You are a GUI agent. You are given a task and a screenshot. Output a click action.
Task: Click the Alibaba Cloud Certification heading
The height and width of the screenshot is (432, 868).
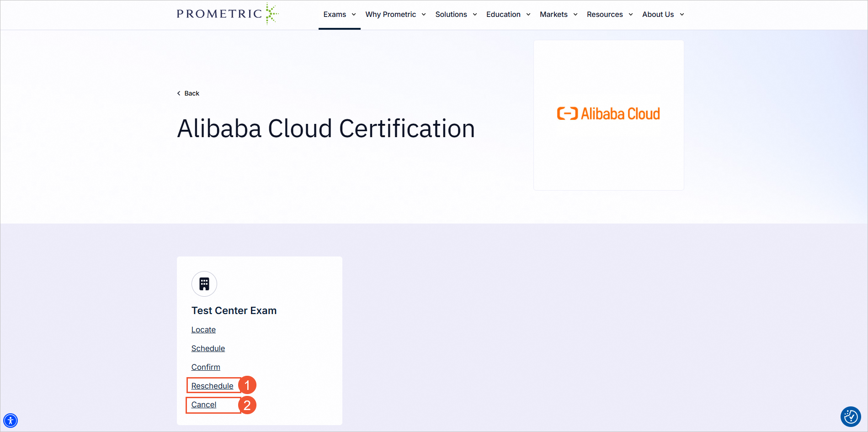coord(326,128)
